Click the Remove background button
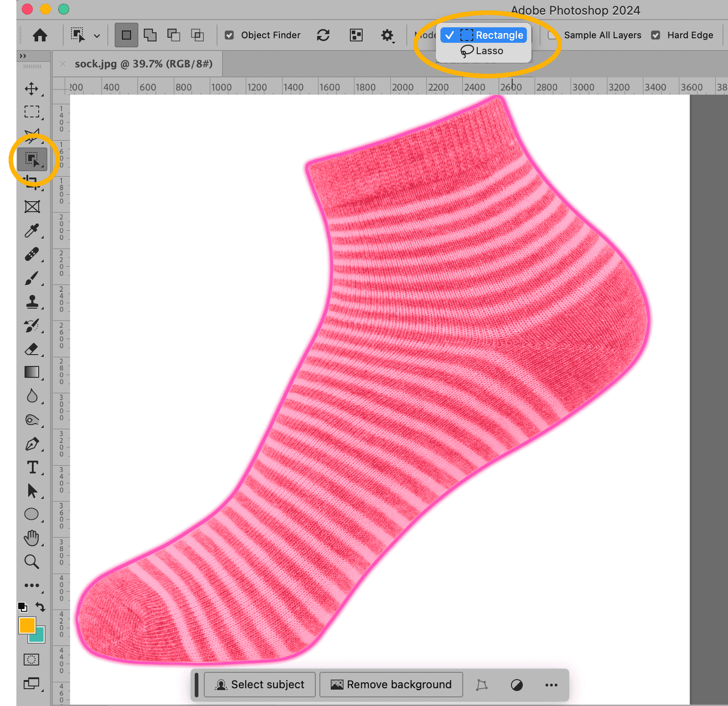Image resolution: width=728 pixels, height=706 pixels. pos(391,685)
